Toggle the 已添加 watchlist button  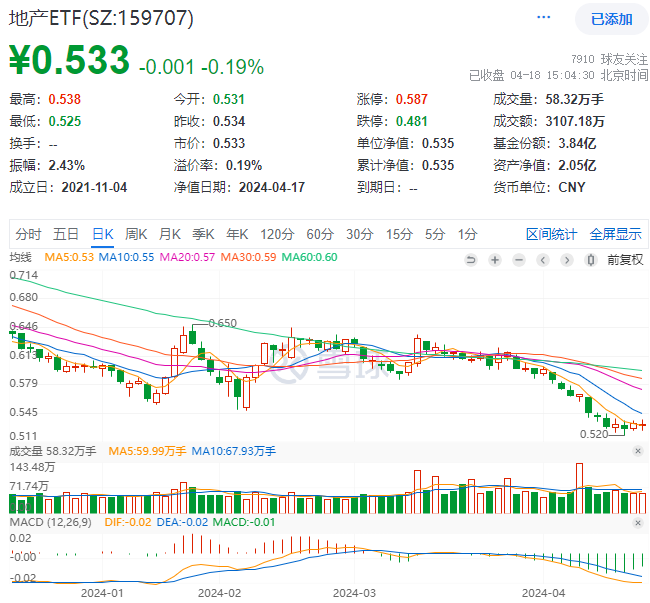[611, 19]
